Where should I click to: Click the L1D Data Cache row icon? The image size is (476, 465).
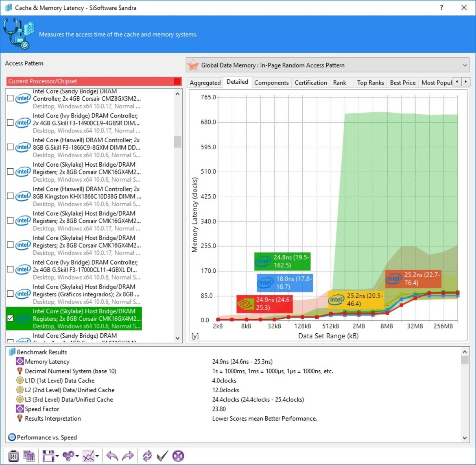tap(20, 380)
